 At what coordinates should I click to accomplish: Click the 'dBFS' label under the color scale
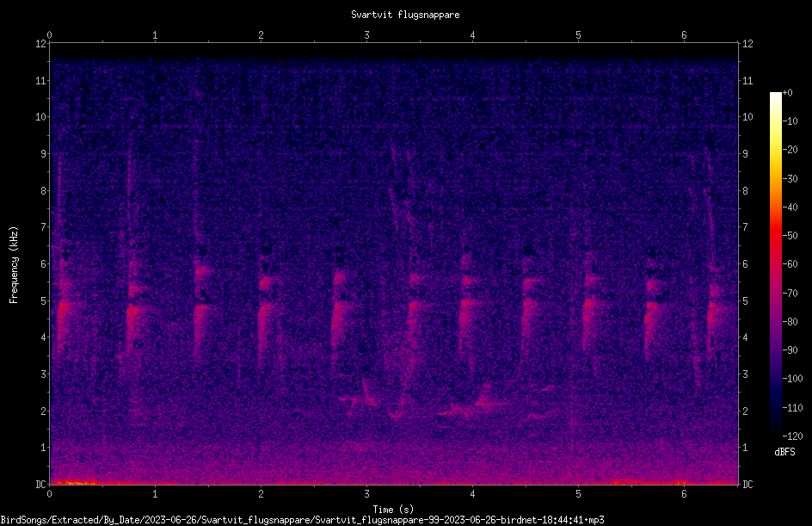click(784, 452)
